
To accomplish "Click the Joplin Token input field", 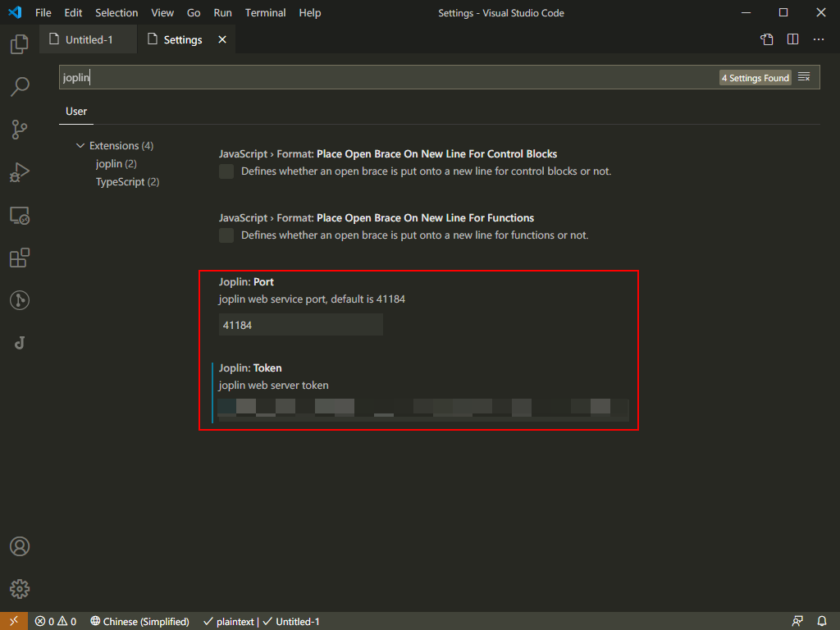I will 423,410.
